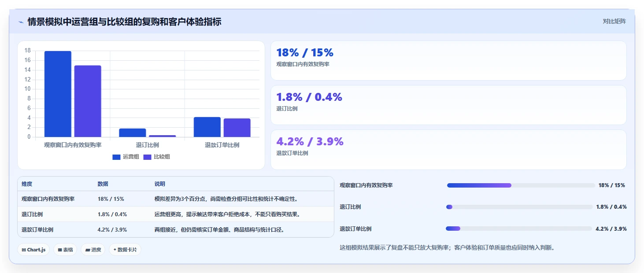
Task: Click the note starting 运营组更高
Action: click(227, 214)
